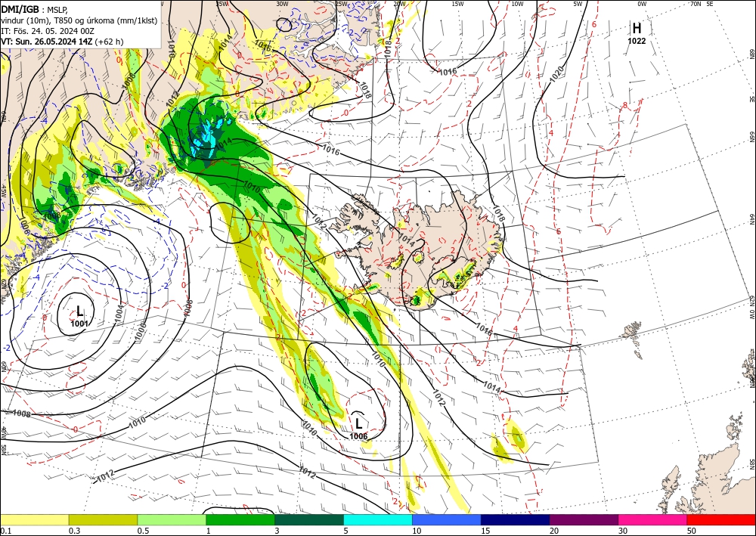
Task: Choose the navy 15–20 mm legend swatch
Action: click(x=516, y=519)
